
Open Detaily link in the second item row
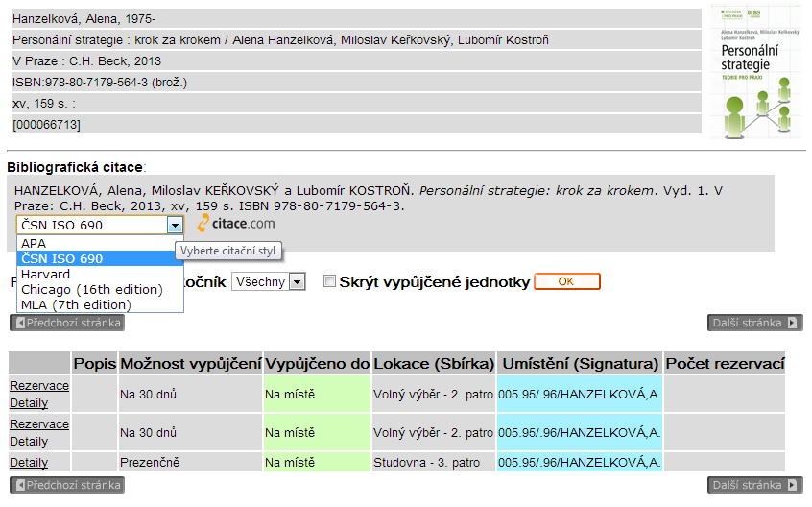click(x=29, y=442)
